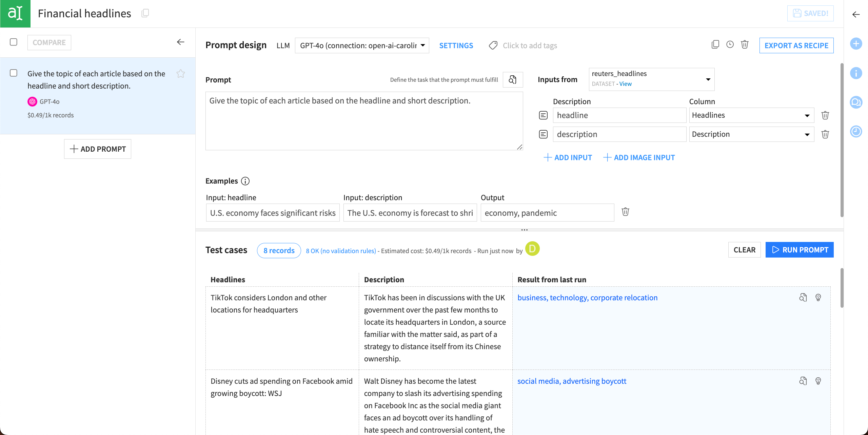This screenshot has width=868, height=435.
Task: Open reuters_headlines dataset dropdown
Action: pyautogui.click(x=652, y=79)
